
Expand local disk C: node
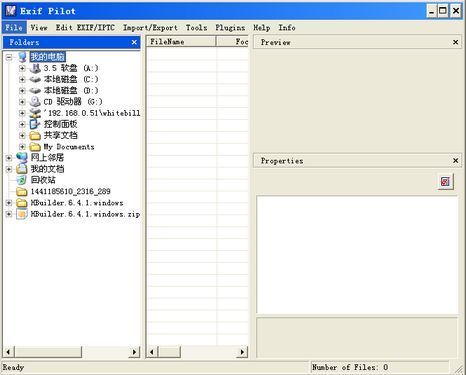[22, 79]
